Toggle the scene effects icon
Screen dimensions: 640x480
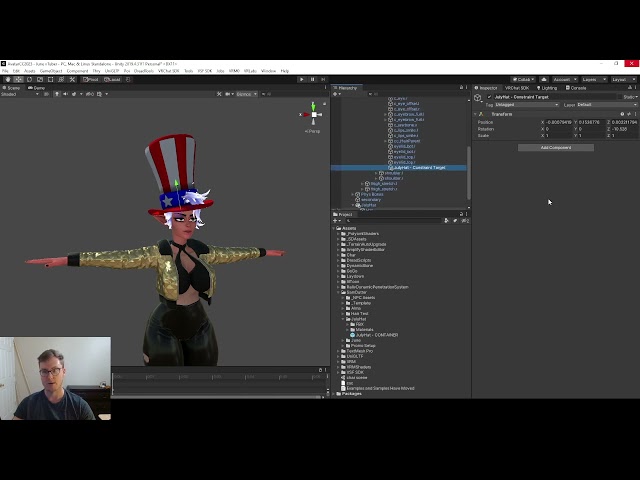pos(74,94)
